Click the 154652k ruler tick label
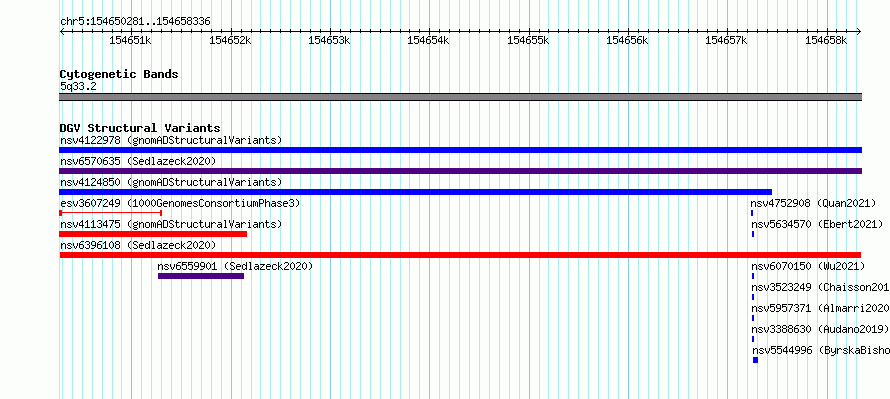The image size is (890, 399). tap(230, 40)
